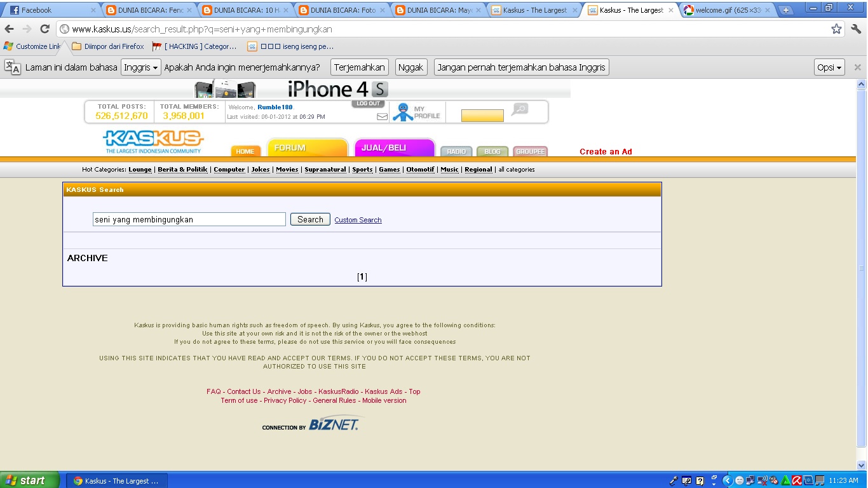Reload the page with the refresh icon
This screenshot has width=868, height=488.
pos(44,29)
